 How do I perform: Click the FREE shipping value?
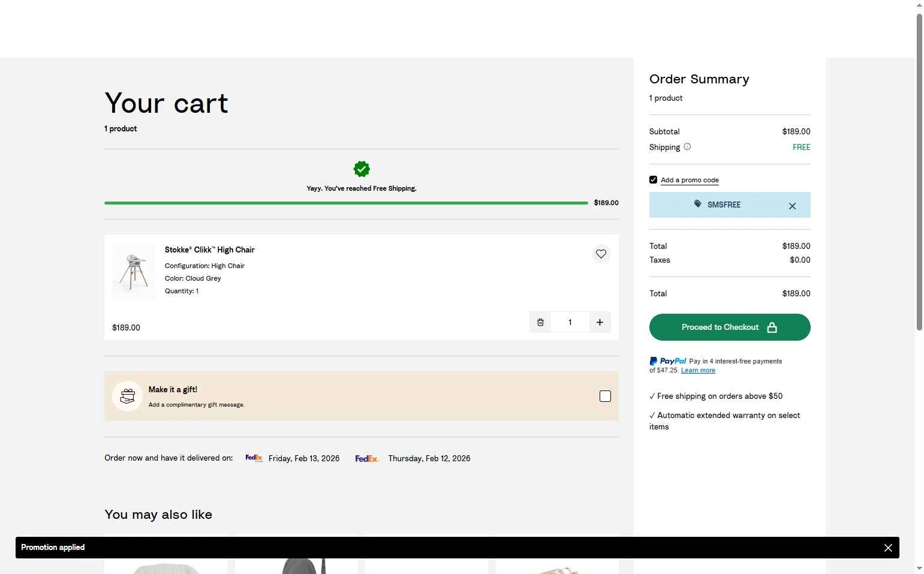(x=801, y=147)
